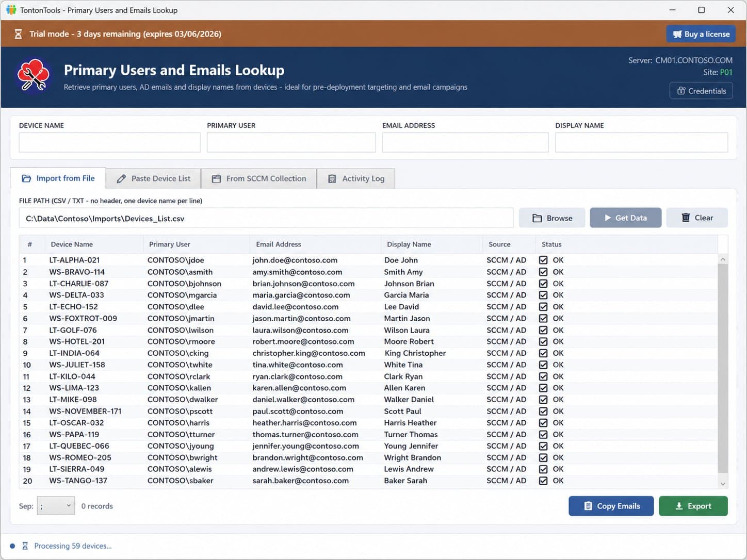
Task: Click the file path input field
Action: [x=266, y=218]
